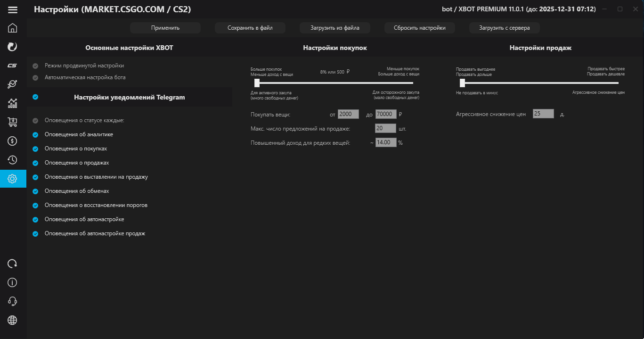
Task: Open the shopping cart purchases icon
Action: point(13,122)
